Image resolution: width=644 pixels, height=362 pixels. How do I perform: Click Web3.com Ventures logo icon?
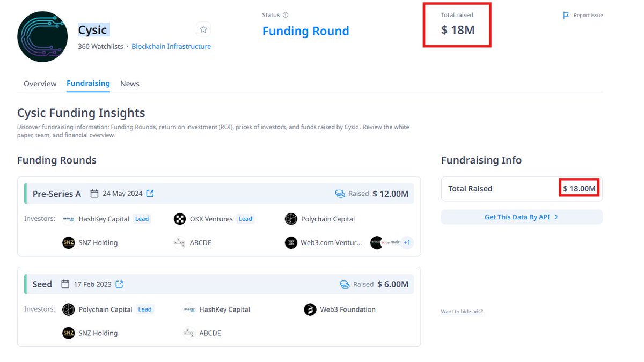click(291, 242)
